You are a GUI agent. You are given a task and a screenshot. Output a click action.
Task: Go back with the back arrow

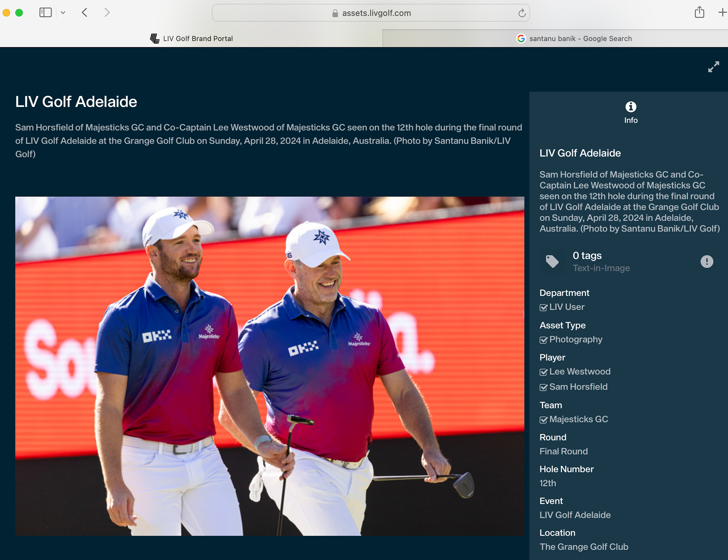(x=85, y=13)
